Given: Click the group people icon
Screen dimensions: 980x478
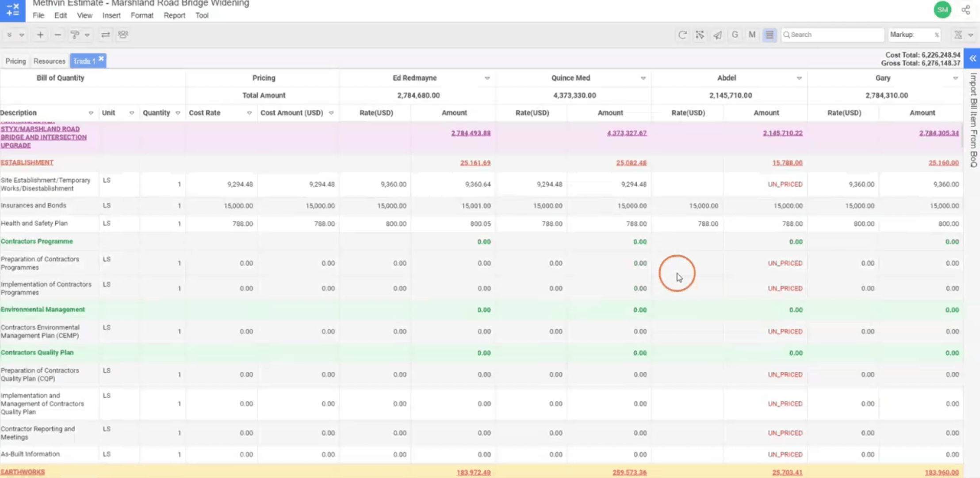Looking at the screenshot, I should [x=123, y=35].
